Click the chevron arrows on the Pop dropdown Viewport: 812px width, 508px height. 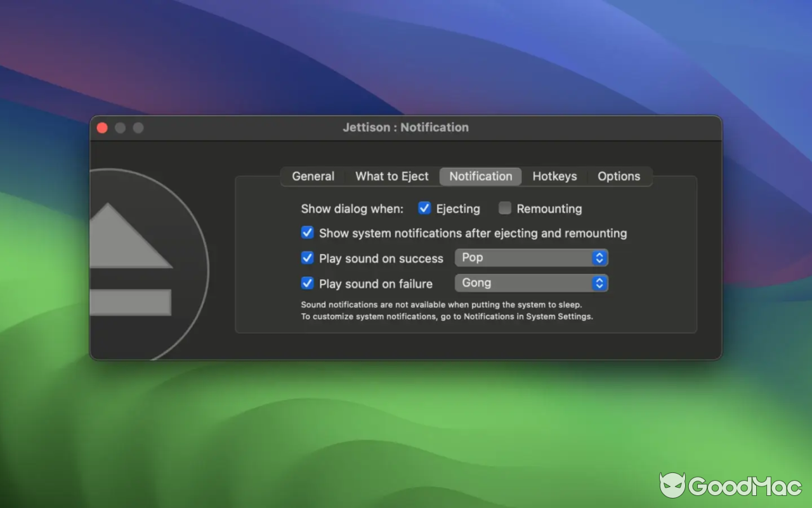pyautogui.click(x=599, y=258)
